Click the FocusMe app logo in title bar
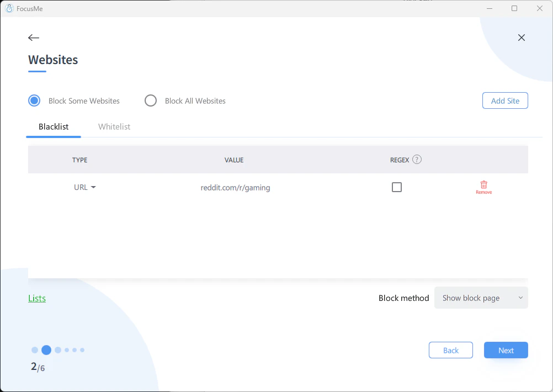553x392 pixels. coord(9,8)
